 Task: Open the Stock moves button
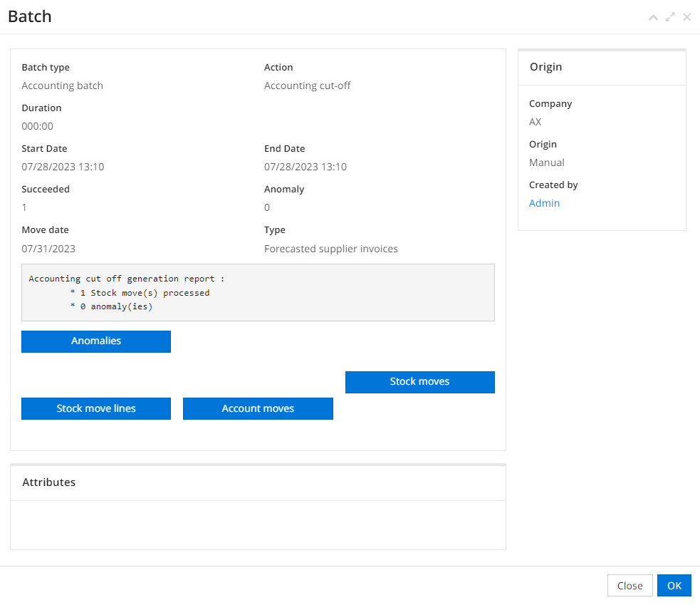point(419,382)
